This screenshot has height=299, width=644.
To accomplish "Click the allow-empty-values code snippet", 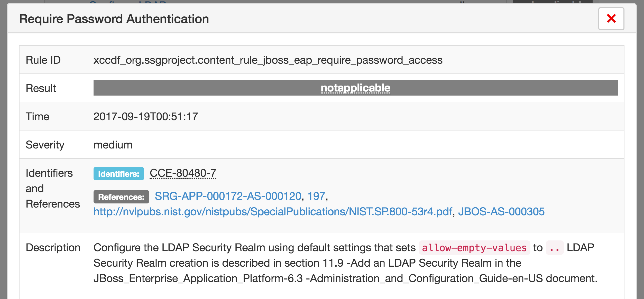I will pyautogui.click(x=474, y=248).
